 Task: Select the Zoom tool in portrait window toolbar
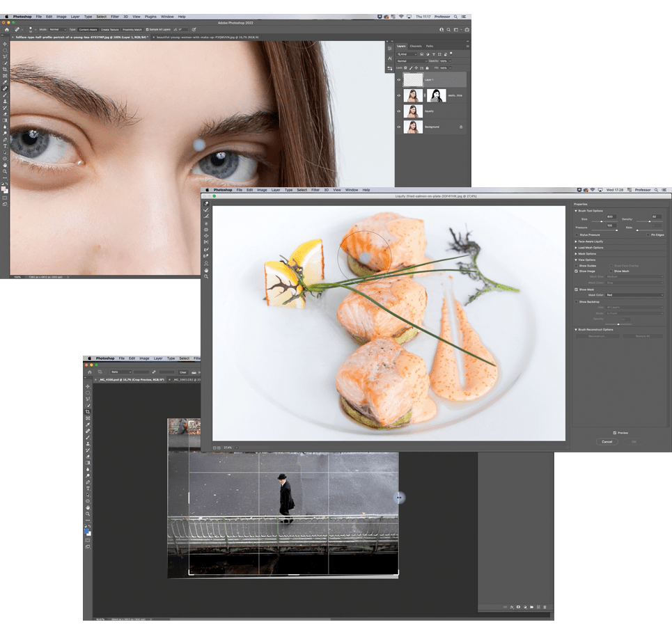tap(5, 171)
